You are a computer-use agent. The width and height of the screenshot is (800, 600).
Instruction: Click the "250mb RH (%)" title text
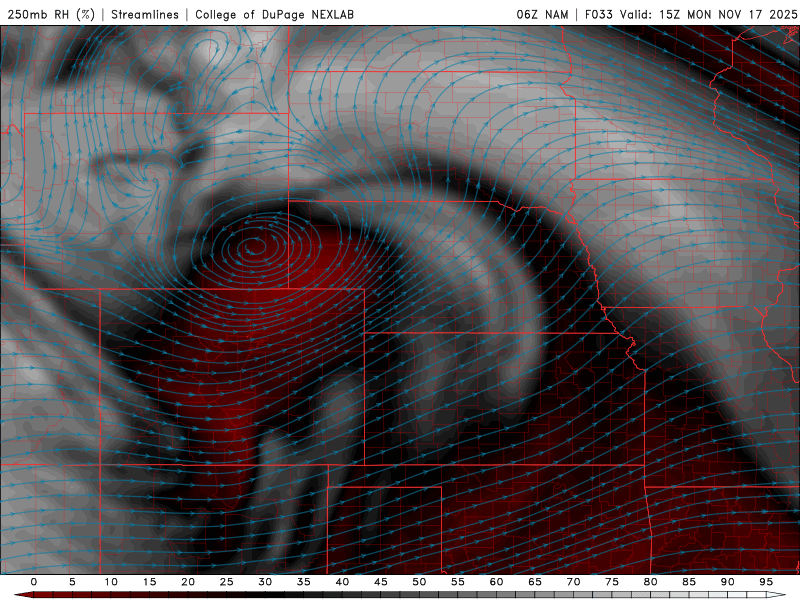[x=51, y=14]
